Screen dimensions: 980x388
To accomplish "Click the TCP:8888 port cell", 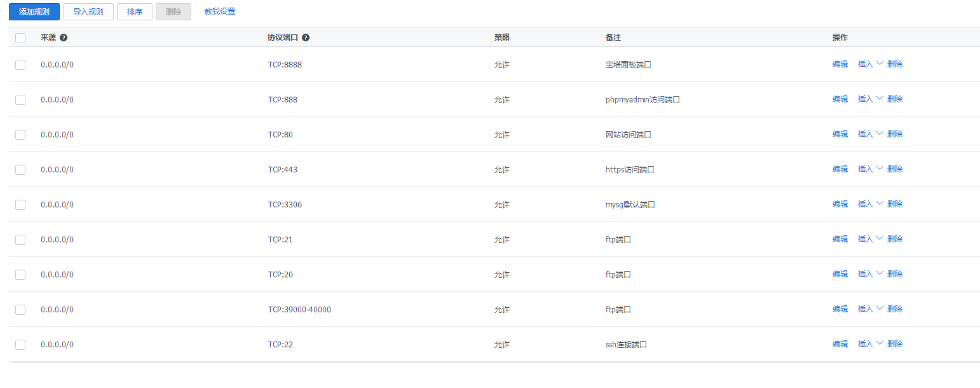I will (285, 65).
